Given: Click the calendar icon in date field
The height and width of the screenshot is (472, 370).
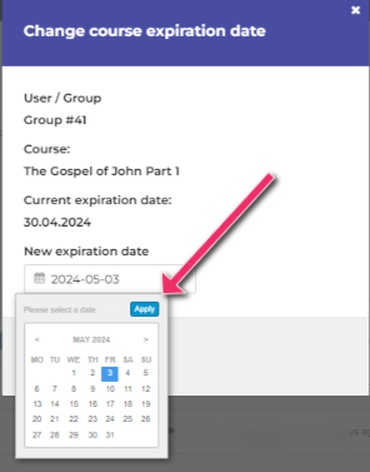Looking at the screenshot, I should pos(39,278).
